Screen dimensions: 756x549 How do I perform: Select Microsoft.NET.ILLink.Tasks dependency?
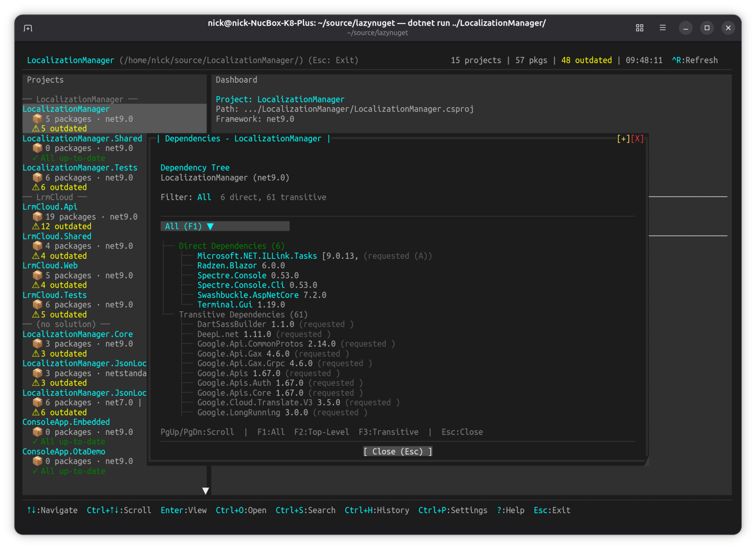(x=257, y=256)
